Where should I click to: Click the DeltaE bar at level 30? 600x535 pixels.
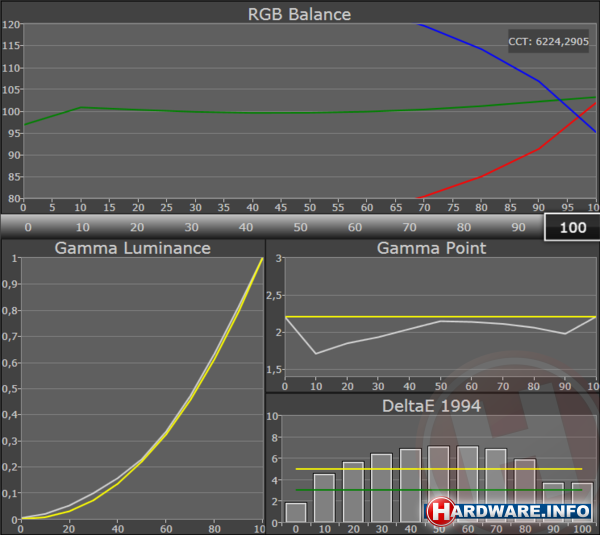[x=382, y=488]
